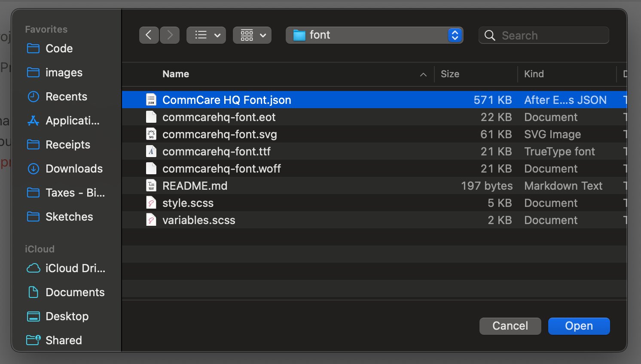641x364 pixels.
Task: Click the Search field
Action: (x=543, y=35)
